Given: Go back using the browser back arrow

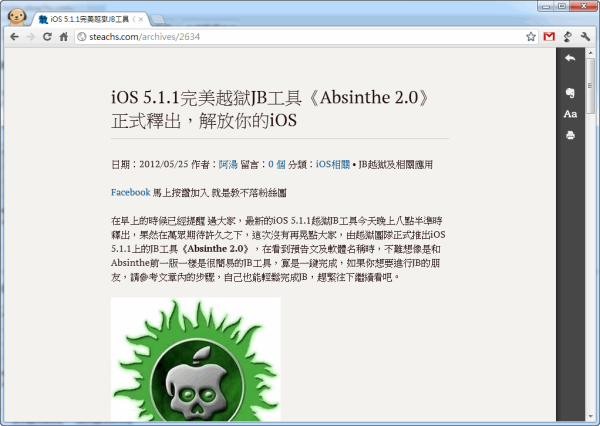Looking at the screenshot, I should click(14, 37).
